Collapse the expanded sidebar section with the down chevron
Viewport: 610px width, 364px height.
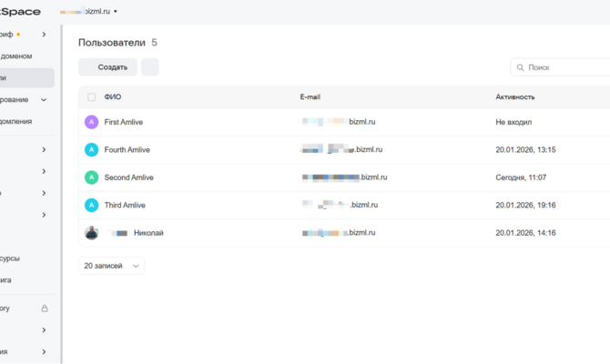click(x=44, y=100)
